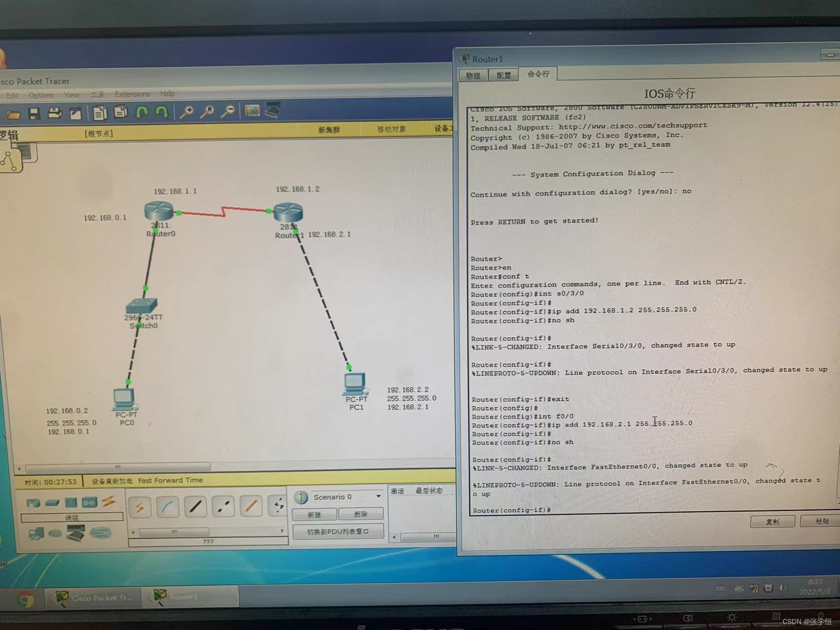This screenshot has height=630, width=840.
Task: Click the Zoom In magnifier icon
Action: coord(186,112)
